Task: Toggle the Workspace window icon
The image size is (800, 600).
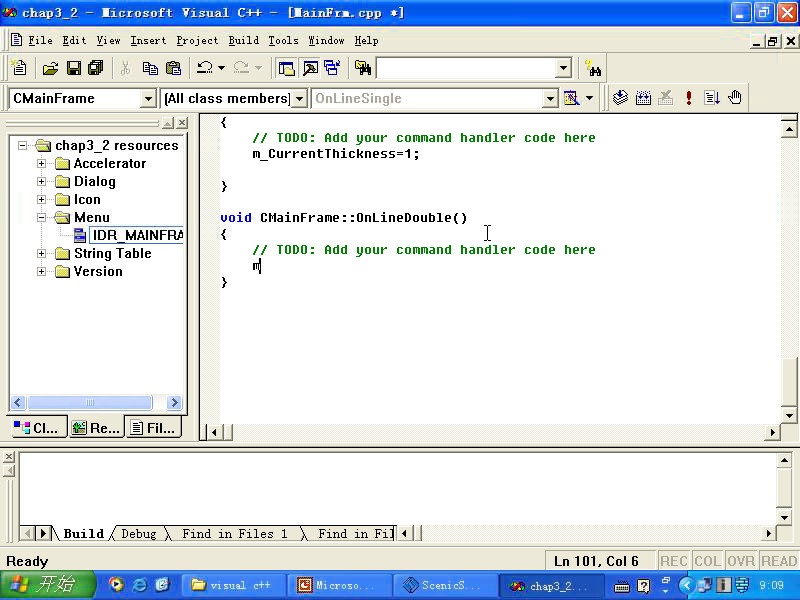Action: pos(286,68)
